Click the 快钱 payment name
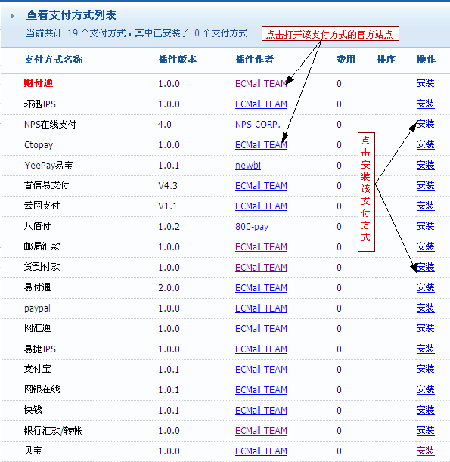 [x=33, y=410]
